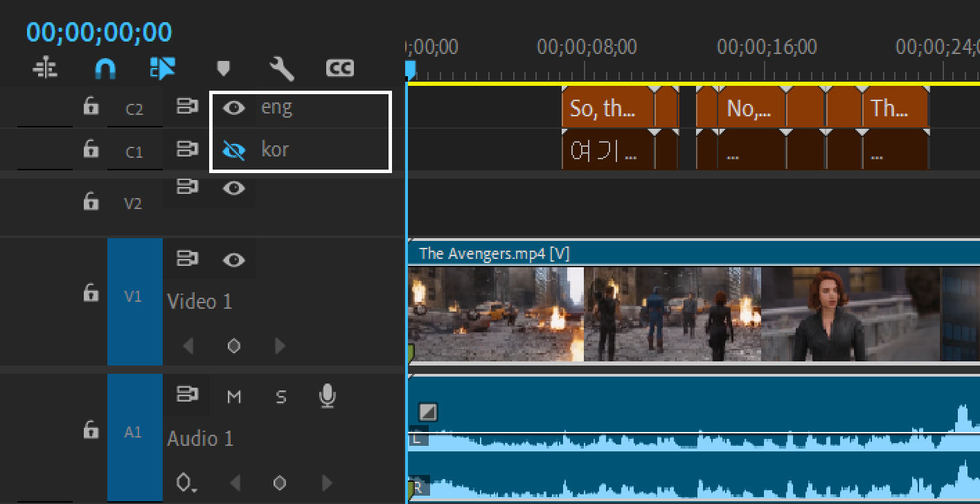Go to next keyframe on Audio 1
Image resolution: width=980 pixels, height=504 pixels.
327,483
